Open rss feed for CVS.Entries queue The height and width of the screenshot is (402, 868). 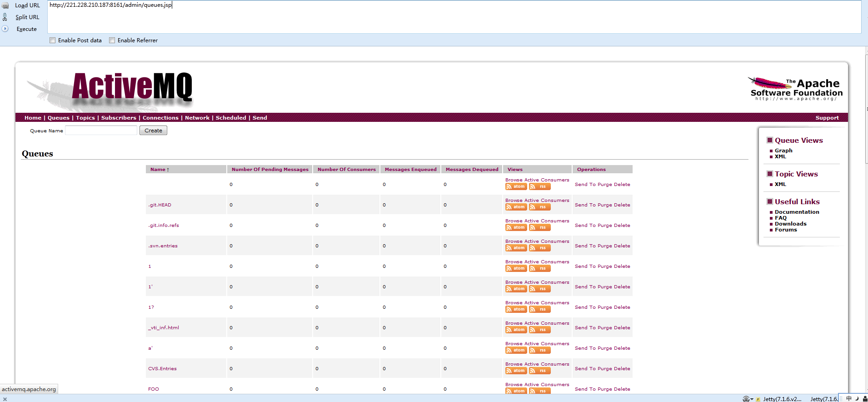coord(539,371)
